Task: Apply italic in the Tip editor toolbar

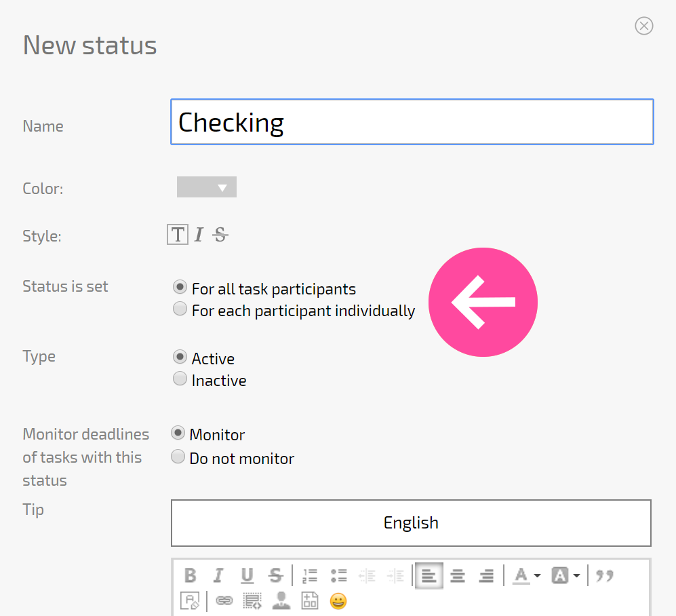Action: coord(218,575)
